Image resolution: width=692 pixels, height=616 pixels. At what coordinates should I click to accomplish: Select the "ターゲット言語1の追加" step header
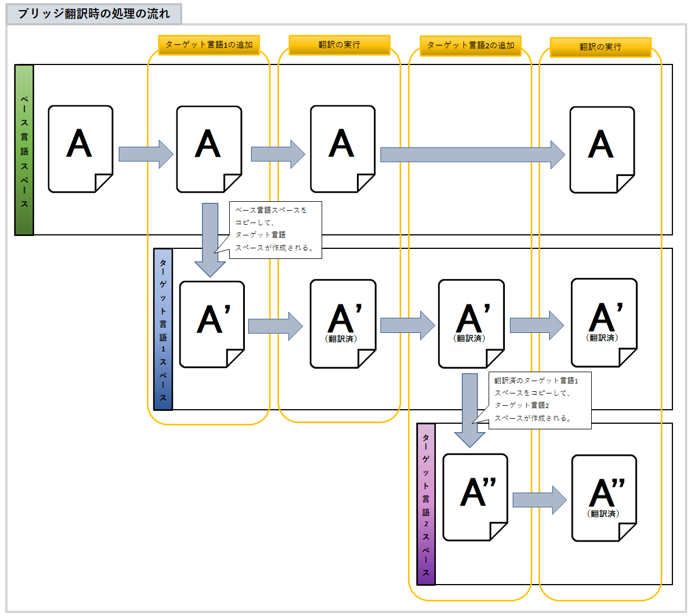[x=209, y=45]
